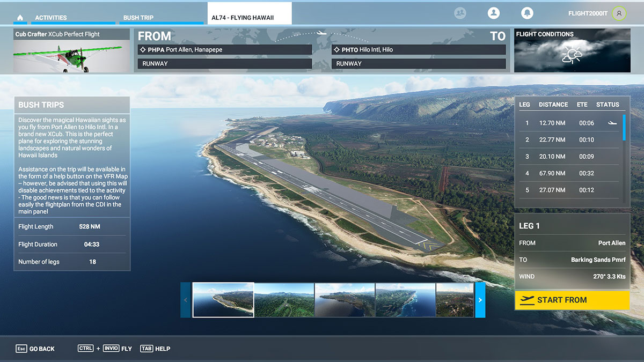Click the DISTANCE column header

(553, 105)
